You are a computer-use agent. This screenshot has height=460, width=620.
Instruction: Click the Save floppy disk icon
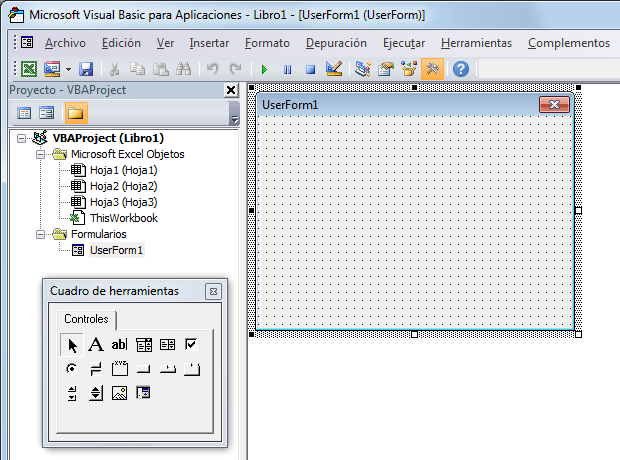86,69
